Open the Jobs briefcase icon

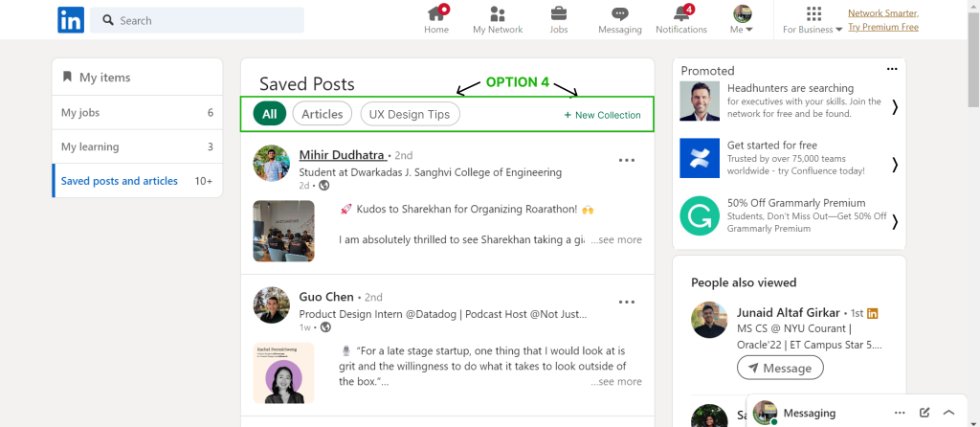point(559,13)
